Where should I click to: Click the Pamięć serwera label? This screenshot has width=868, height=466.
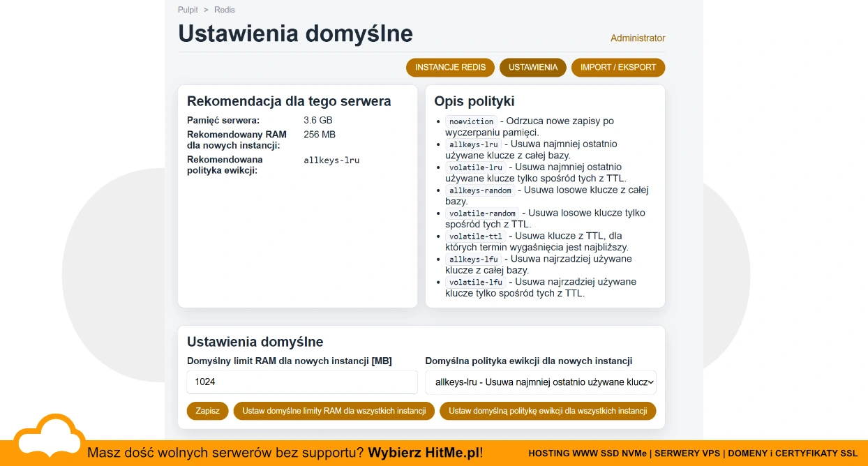point(223,120)
